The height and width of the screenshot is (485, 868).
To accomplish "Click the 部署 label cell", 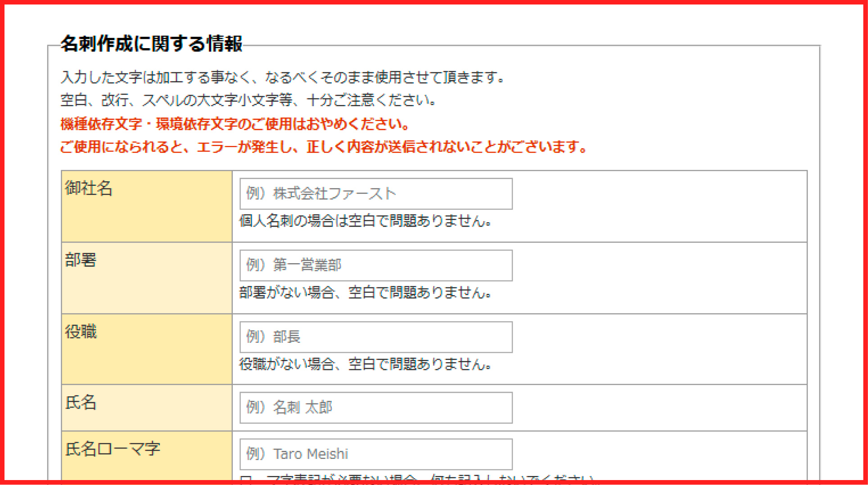I will pyautogui.click(x=146, y=278).
